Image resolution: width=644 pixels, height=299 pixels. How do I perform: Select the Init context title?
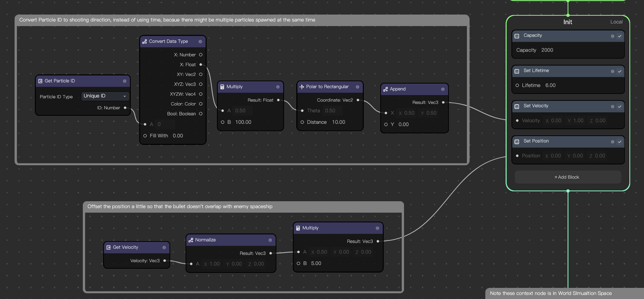coord(568,22)
